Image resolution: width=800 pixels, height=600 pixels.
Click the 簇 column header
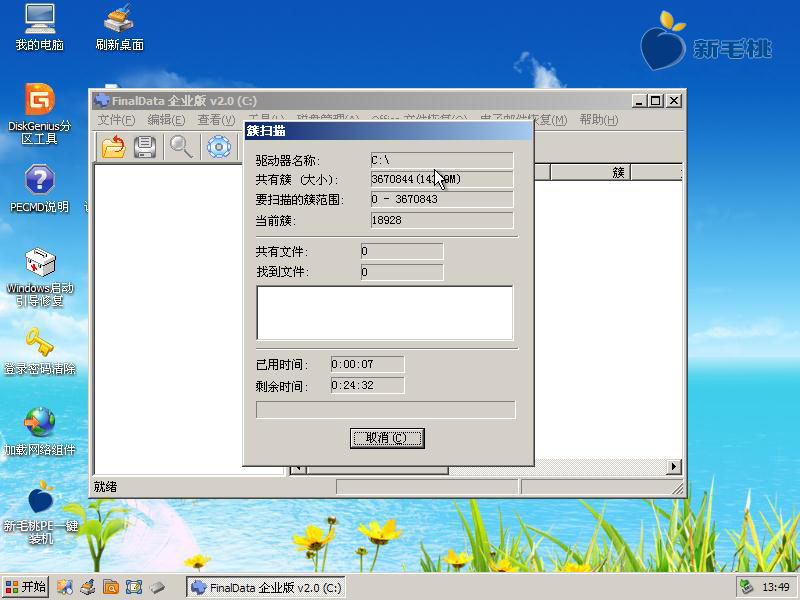(x=591, y=172)
